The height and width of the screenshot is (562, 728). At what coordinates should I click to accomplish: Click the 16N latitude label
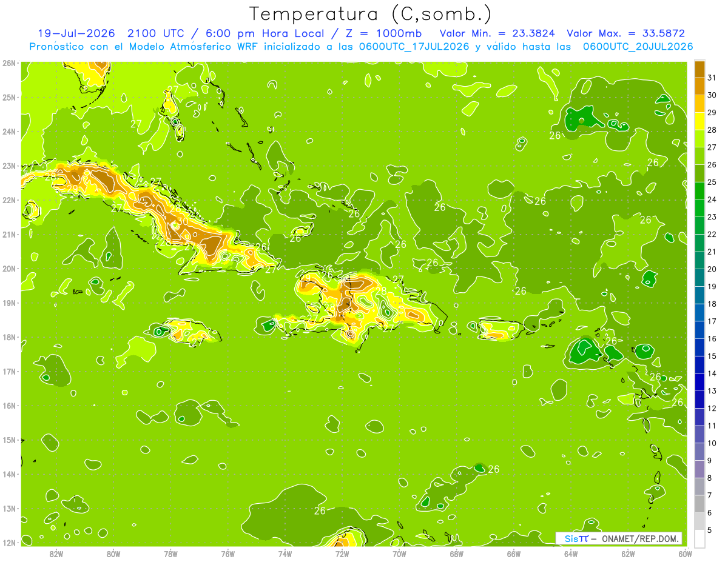pyautogui.click(x=8, y=406)
